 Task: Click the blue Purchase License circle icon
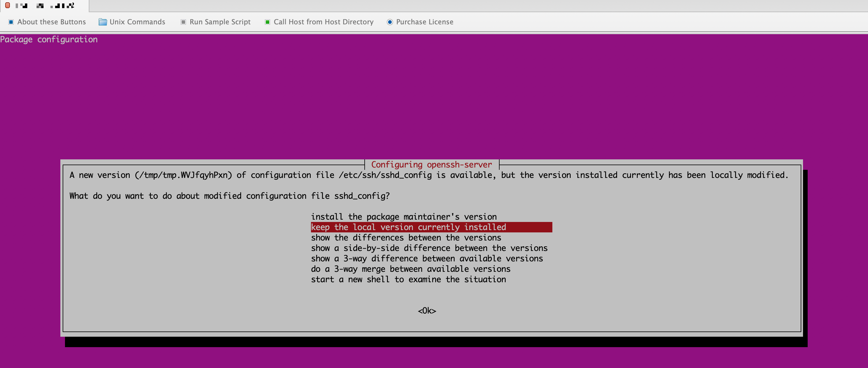coord(390,22)
